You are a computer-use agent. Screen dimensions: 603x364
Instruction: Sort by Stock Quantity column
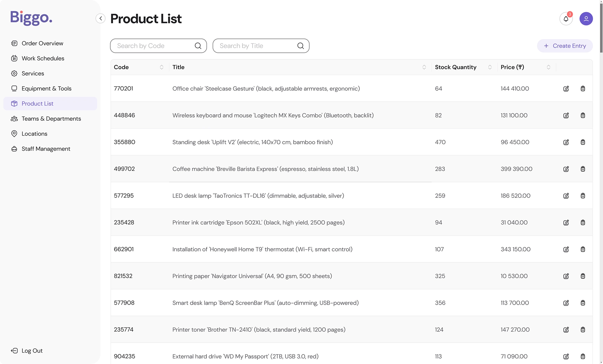(490, 67)
